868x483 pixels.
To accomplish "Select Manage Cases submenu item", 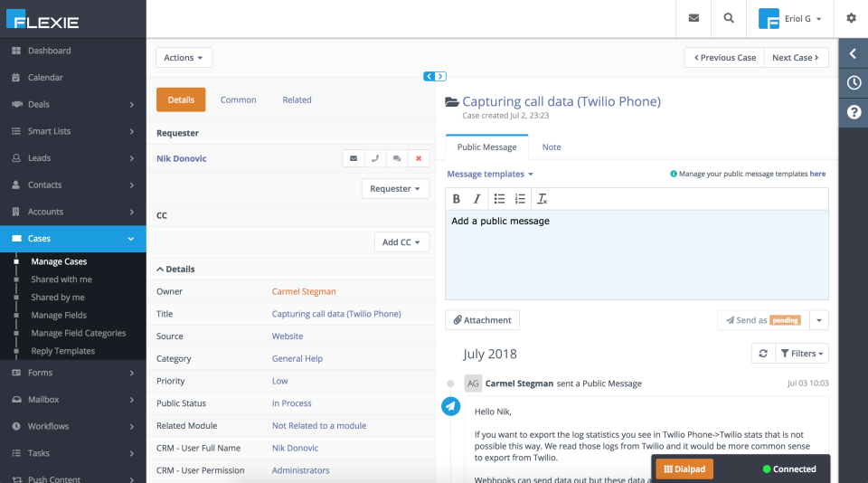I will (59, 261).
